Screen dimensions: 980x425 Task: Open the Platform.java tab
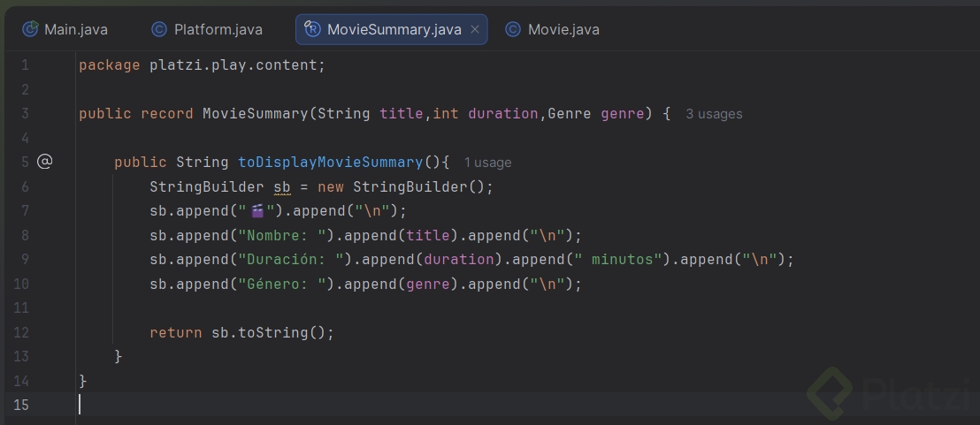tap(218, 29)
